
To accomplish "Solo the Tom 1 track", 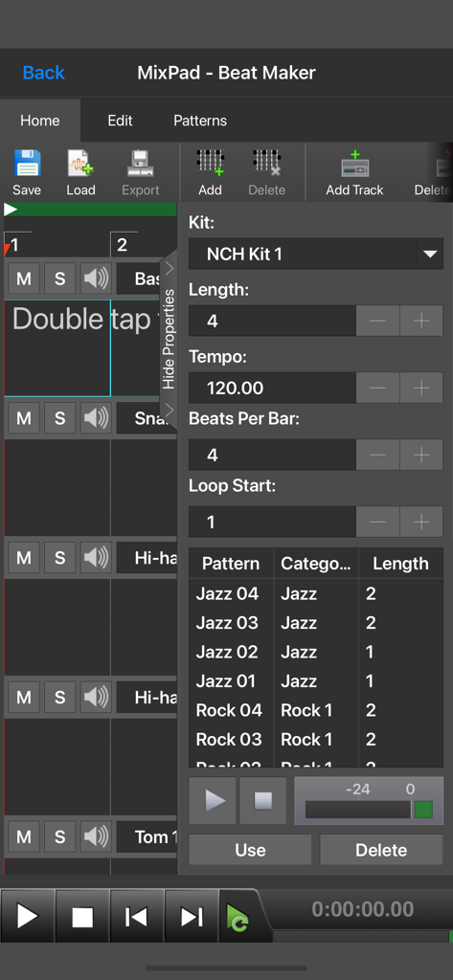I will tap(60, 836).
